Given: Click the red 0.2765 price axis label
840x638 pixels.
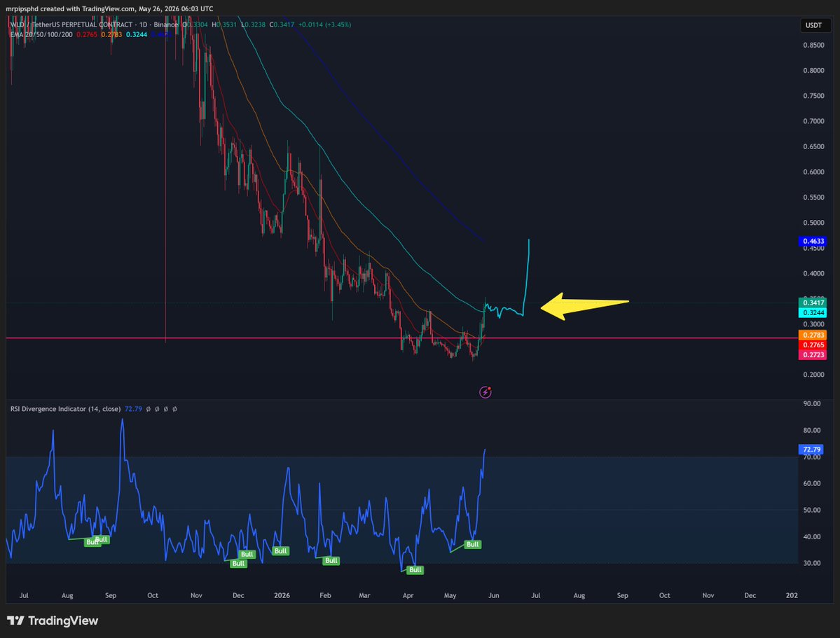Looking at the screenshot, I should click(812, 345).
